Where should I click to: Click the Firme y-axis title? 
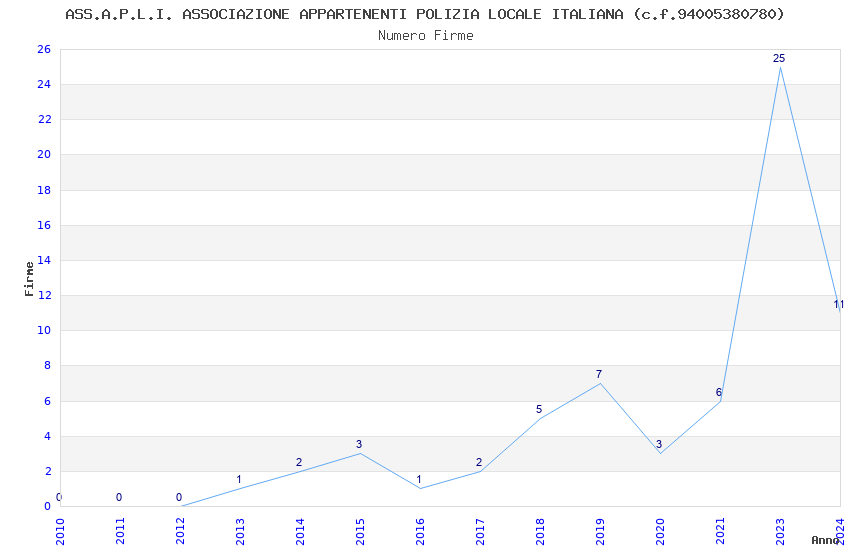29,277
